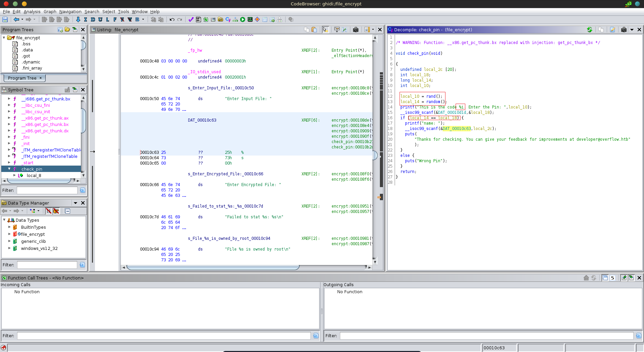Click the Undo arrow in toolbar
The width and height of the screenshot is (644, 352).
pos(172,19)
